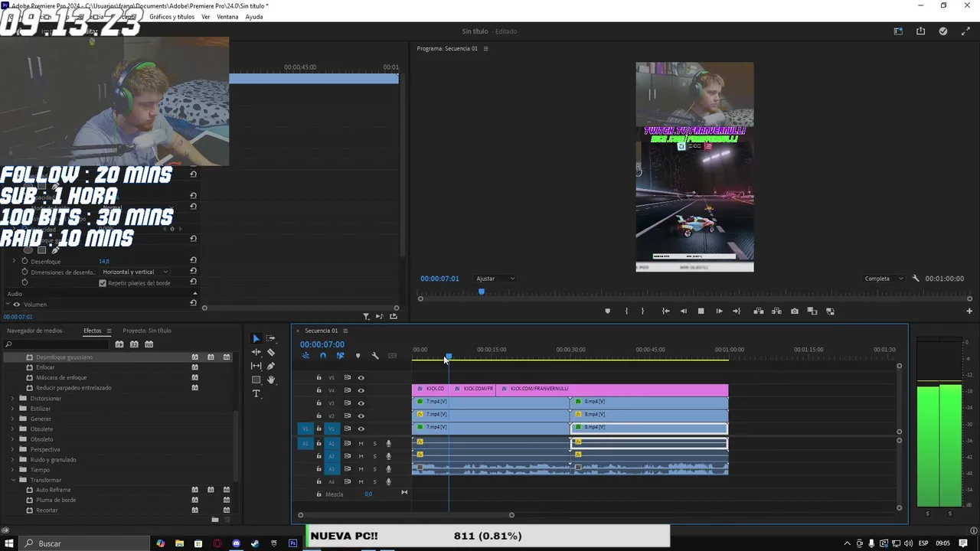Image resolution: width=980 pixels, height=551 pixels.
Task: Select the Recortar effect
Action: [47, 510]
